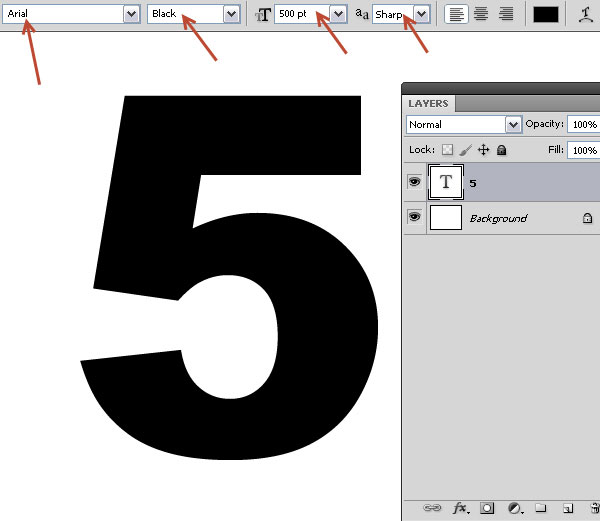The height and width of the screenshot is (521, 600).
Task: Open the Sharp anti-aliasing dropdown
Action: (421, 15)
